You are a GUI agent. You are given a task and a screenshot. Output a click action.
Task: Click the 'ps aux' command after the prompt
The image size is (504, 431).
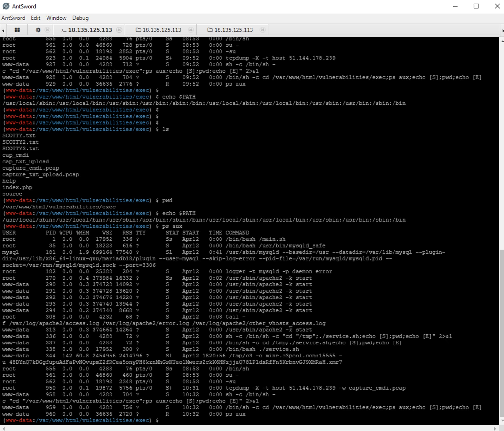point(172,226)
